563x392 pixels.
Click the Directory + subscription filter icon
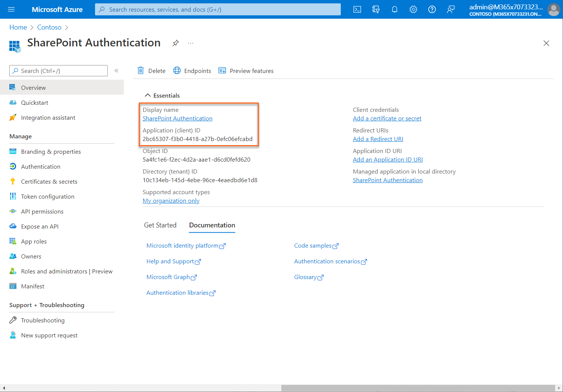pyautogui.click(x=376, y=9)
